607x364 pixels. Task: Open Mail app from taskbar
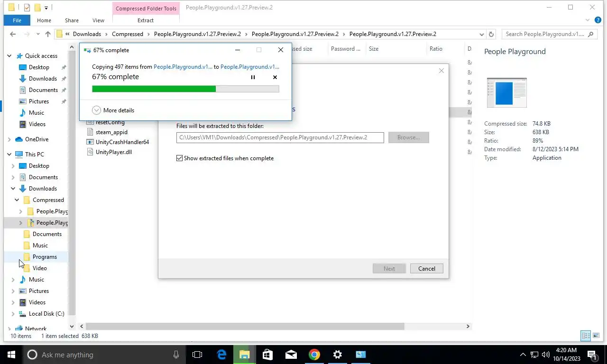pyautogui.click(x=291, y=355)
